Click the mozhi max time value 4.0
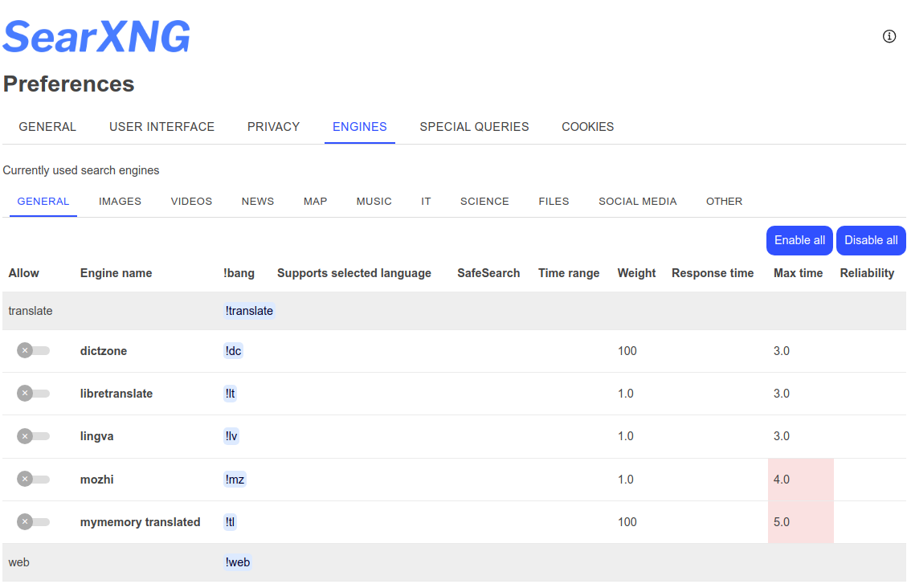Screen dimensions: 907x588 tap(782, 480)
